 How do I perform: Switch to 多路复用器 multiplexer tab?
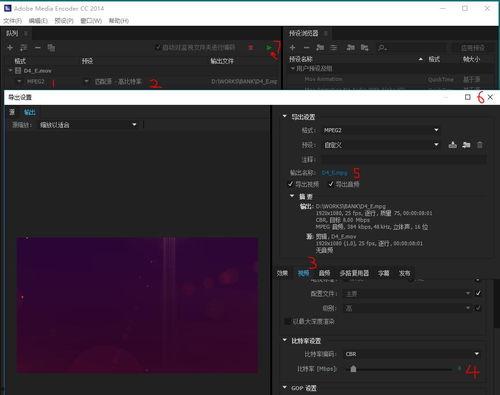354,273
